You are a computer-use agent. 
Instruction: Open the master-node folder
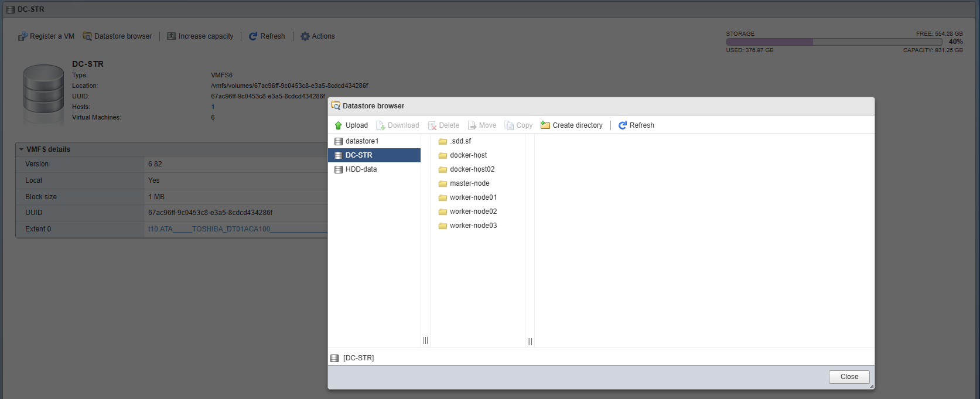pyautogui.click(x=469, y=183)
